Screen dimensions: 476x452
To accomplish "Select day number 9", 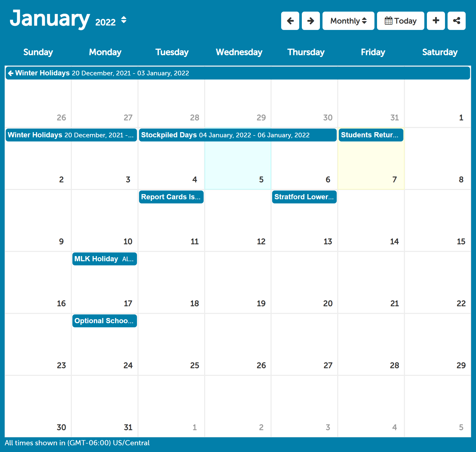I will tap(61, 242).
